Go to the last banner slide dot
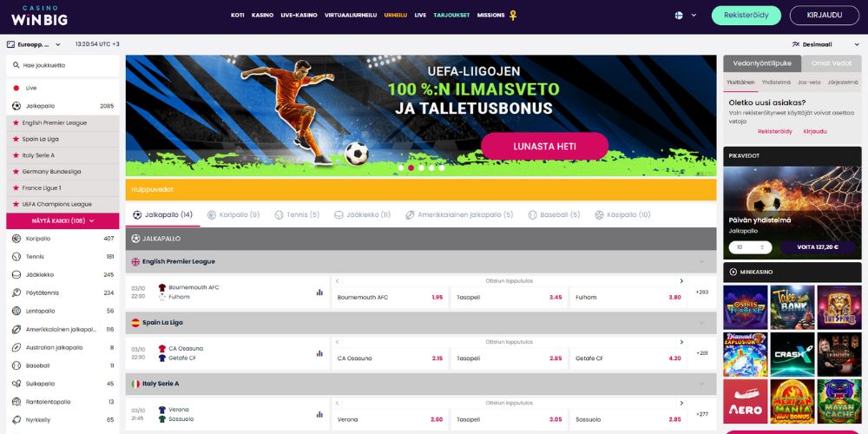This screenshot has height=434, width=868. point(442,168)
